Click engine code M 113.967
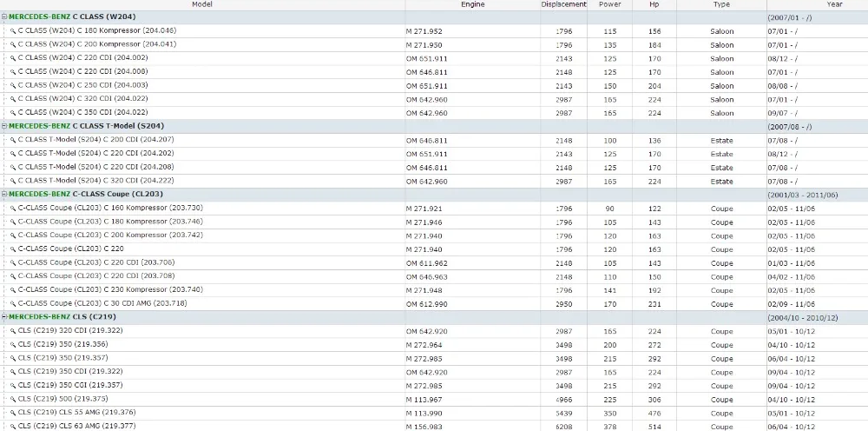This screenshot has width=868, height=431. tap(424, 400)
